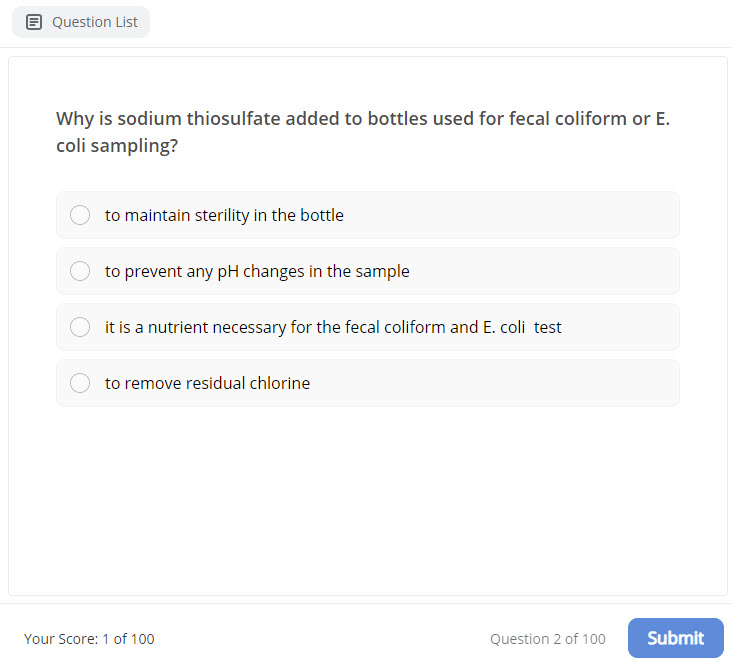Pick radio for "it is a nutrient" answer

pyautogui.click(x=80, y=327)
